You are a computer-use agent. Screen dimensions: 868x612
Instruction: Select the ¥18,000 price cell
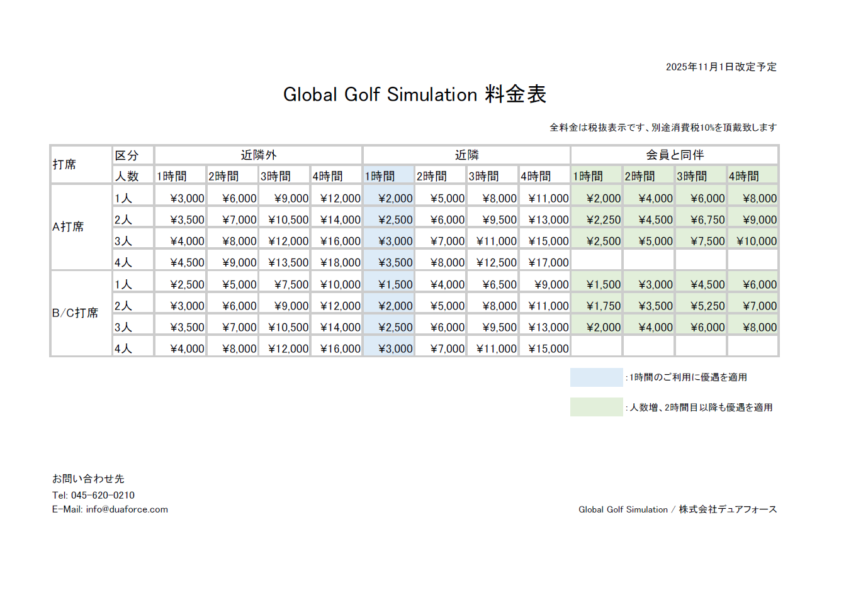coord(340,263)
